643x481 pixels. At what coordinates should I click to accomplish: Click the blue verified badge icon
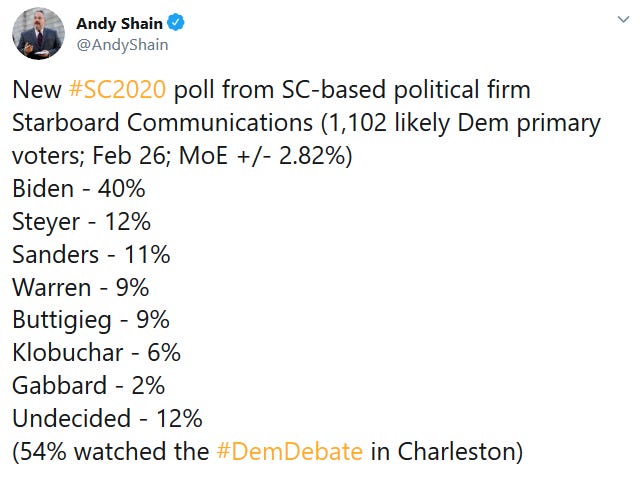pyautogui.click(x=176, y=23)
